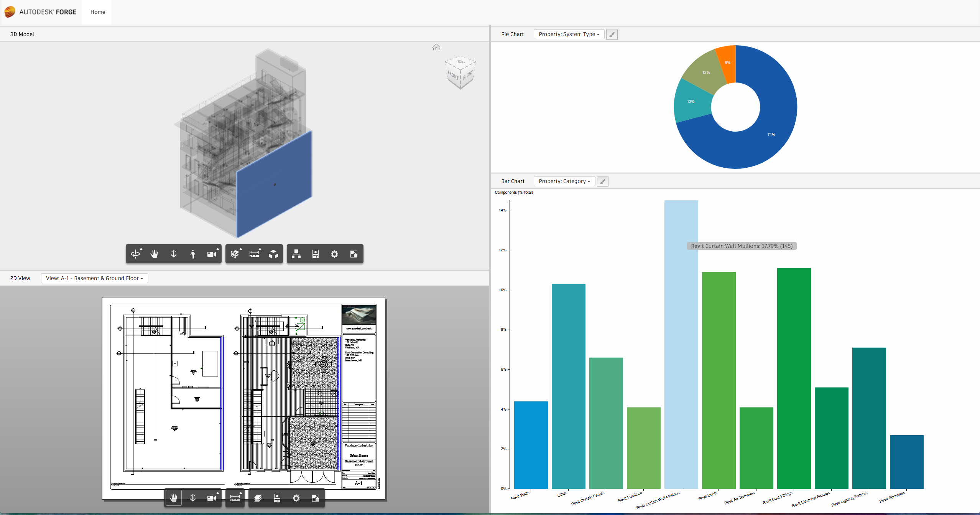Select Measure tool in 2D viewer toolbar
This screenshot has width=980, height=515.
235,498
